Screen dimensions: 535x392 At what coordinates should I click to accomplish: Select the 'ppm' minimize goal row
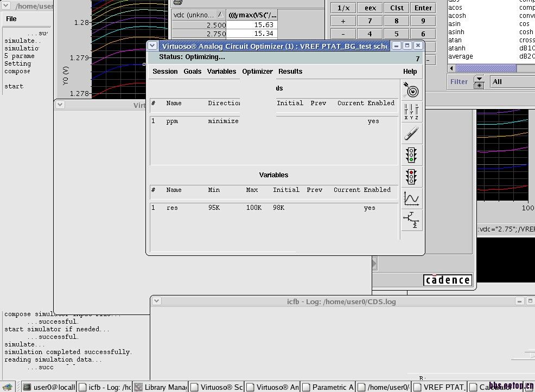[274, 121]
